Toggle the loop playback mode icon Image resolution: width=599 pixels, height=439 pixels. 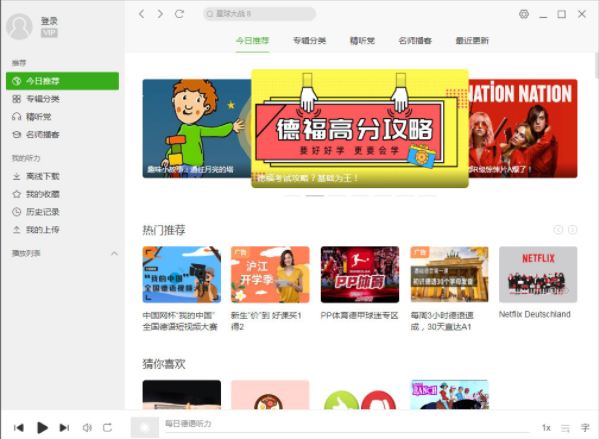click(107, 428)
